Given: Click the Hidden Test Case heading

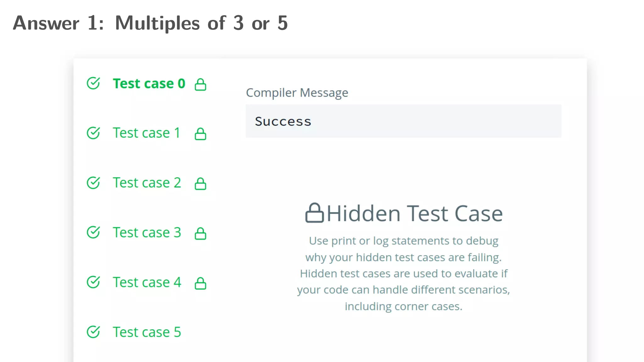Looking at the screenshot, I should pyautogui.click(x=415, y=213).
